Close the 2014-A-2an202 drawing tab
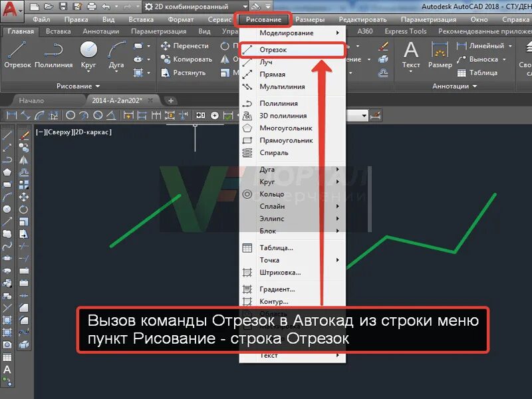The width and height of the screenshot is (532, 399). point(150,100)
